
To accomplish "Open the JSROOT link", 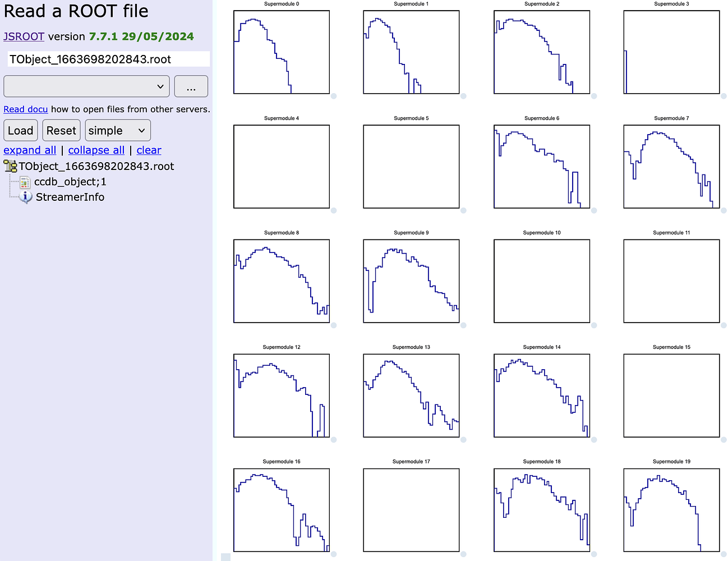I will 24,36.
